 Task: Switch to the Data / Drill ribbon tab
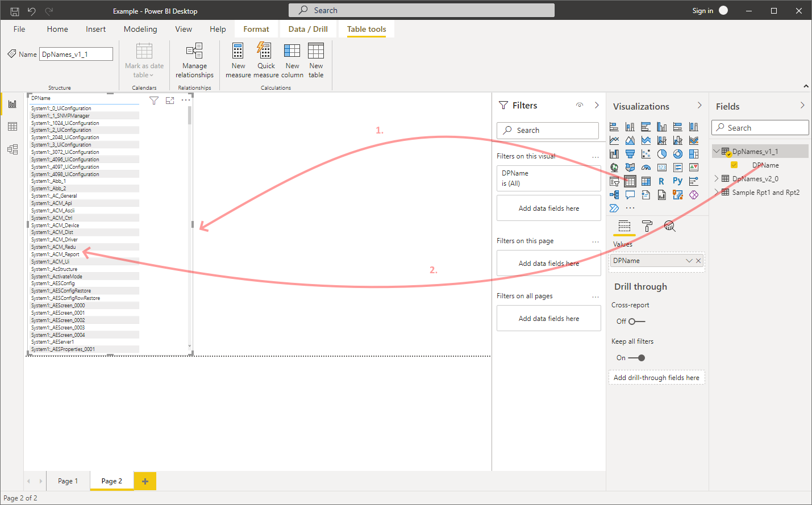coord(308,29)
